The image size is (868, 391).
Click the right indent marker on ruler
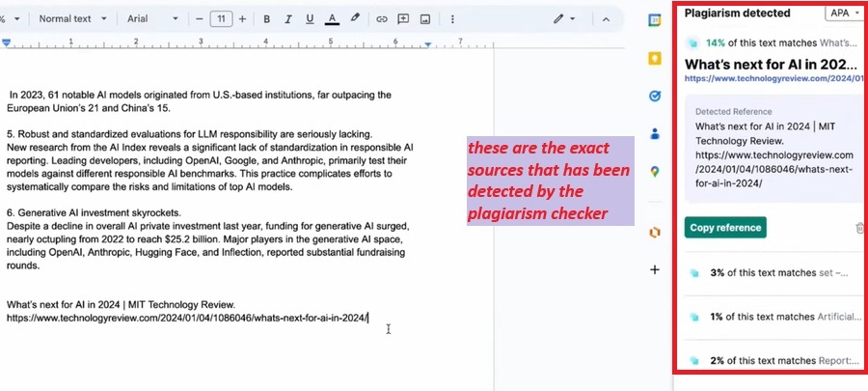point(428,43)
